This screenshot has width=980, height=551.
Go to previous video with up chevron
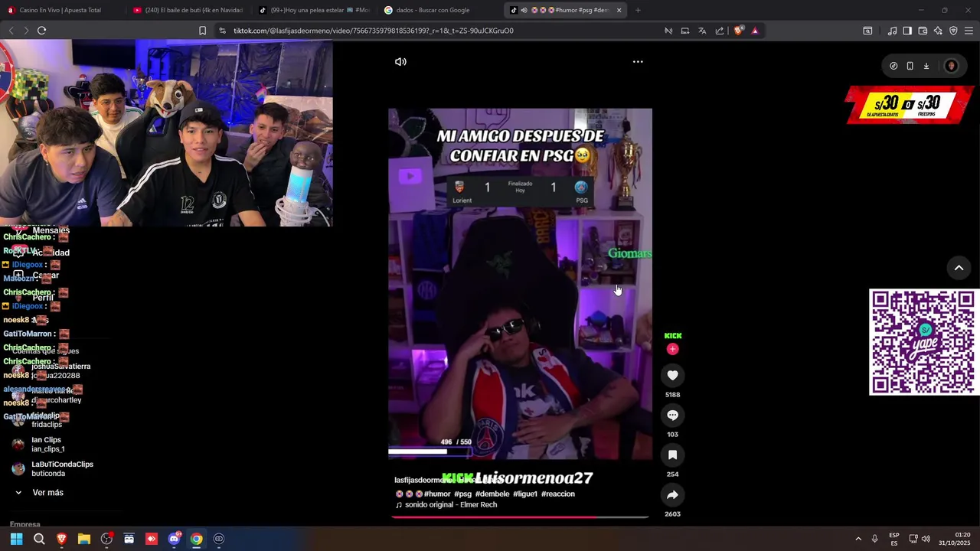[x=959, y=268]
